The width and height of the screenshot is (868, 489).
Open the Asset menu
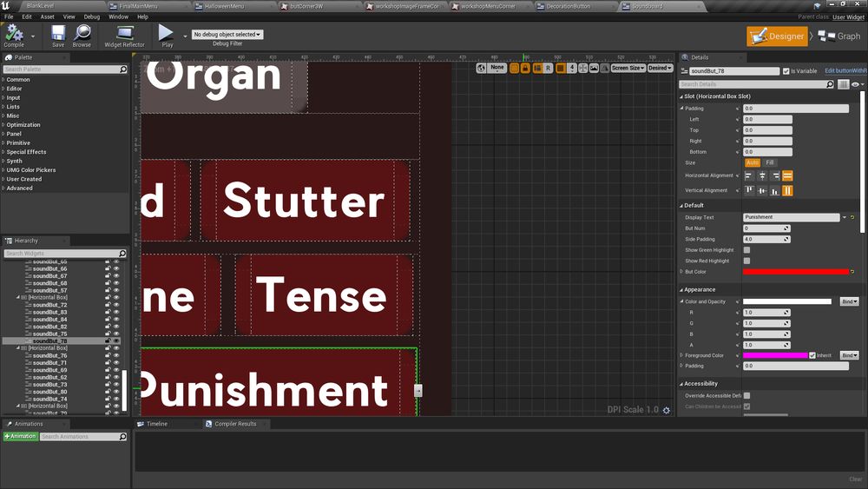[47, 17]
